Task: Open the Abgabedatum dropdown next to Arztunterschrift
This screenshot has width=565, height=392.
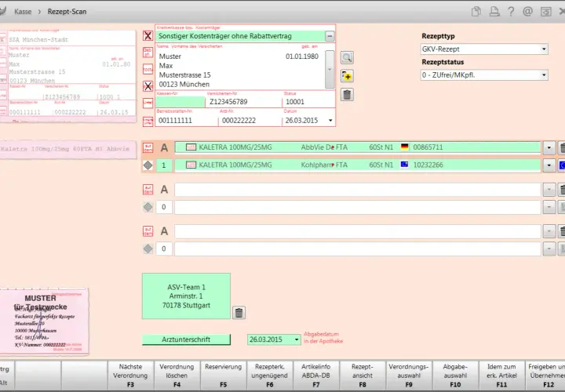Action: tap(297, 339)
